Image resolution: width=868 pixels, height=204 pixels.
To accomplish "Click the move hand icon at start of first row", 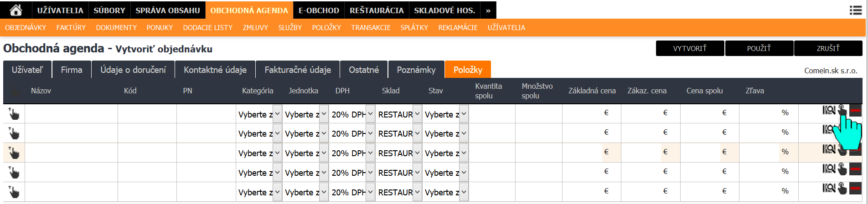I will click(14, 114).
